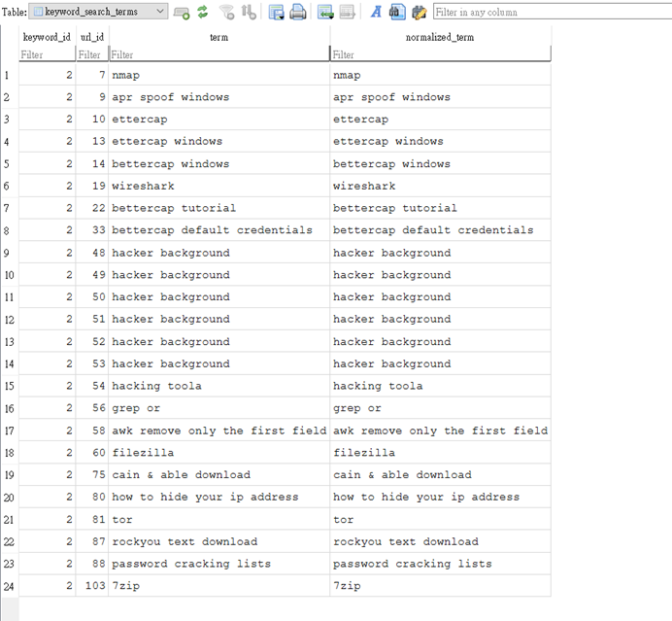
Task: Select 'bettercap windows' in term column
Action: (x=219, y=164)
